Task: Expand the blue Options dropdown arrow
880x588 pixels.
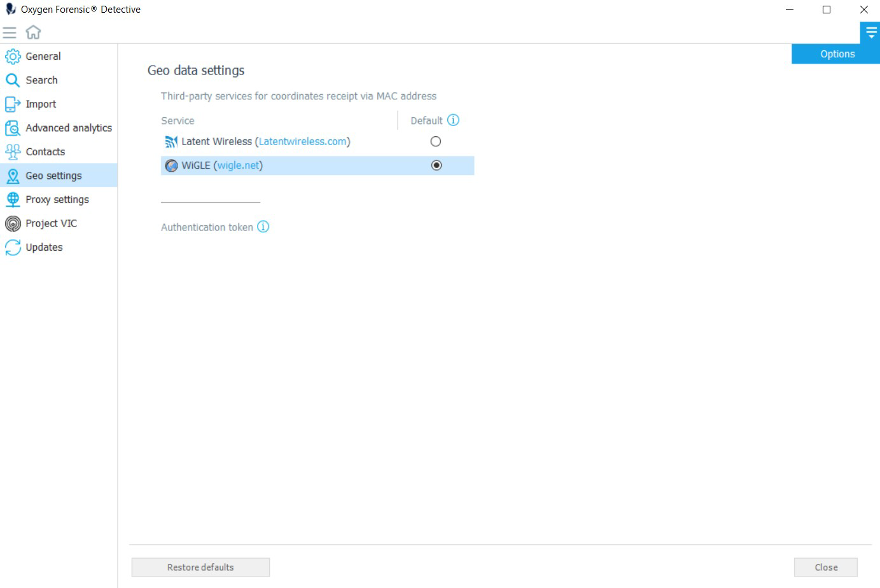Action: coord(870,33)
